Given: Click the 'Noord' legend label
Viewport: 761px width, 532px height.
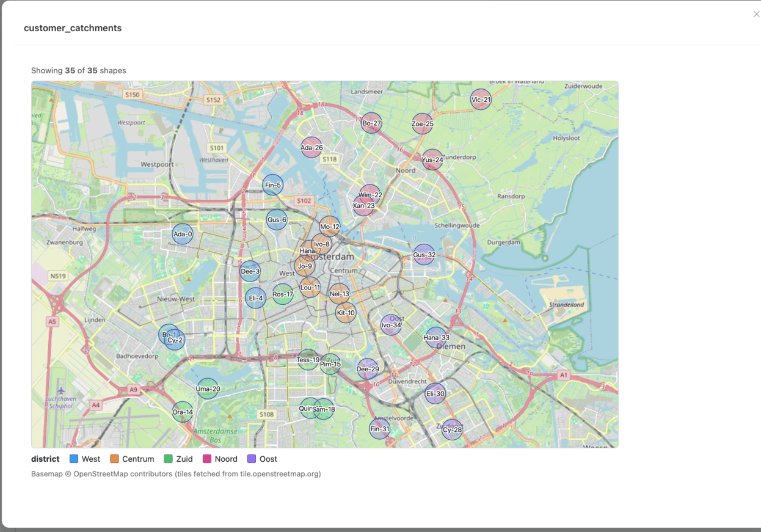Looking at the screenshot, I should pos(226,459).
